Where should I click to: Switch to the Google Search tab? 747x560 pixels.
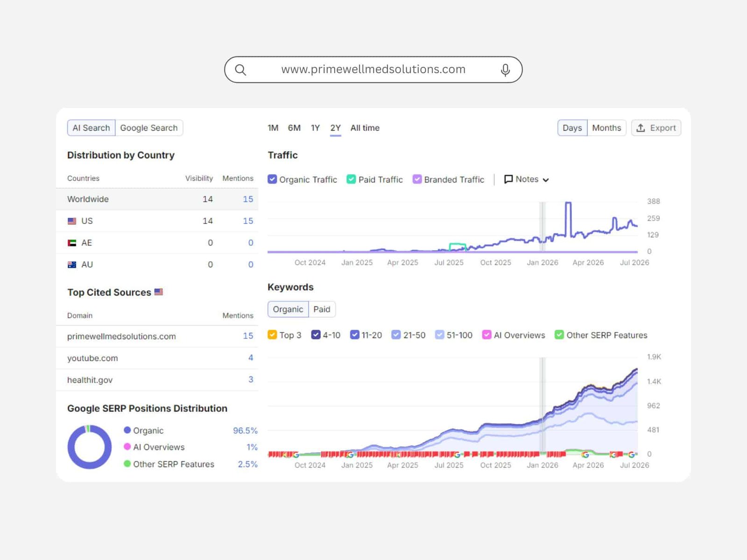point(149,128)
